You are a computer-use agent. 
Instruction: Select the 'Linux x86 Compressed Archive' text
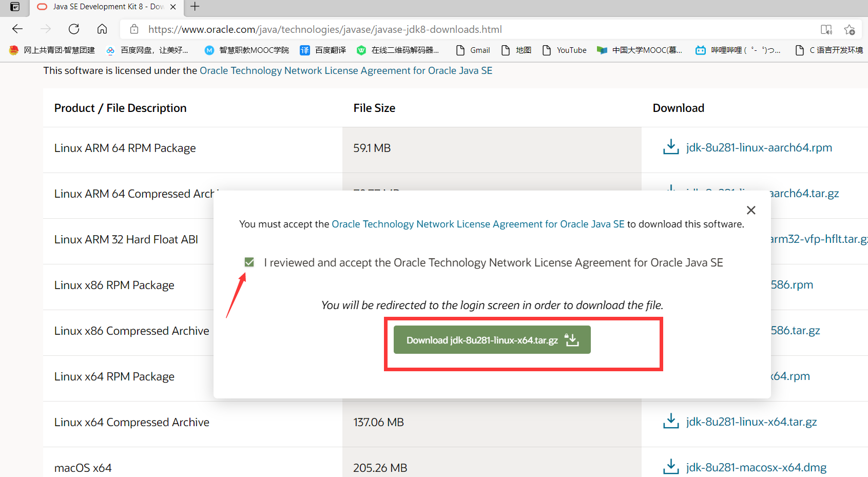(132, 331)
